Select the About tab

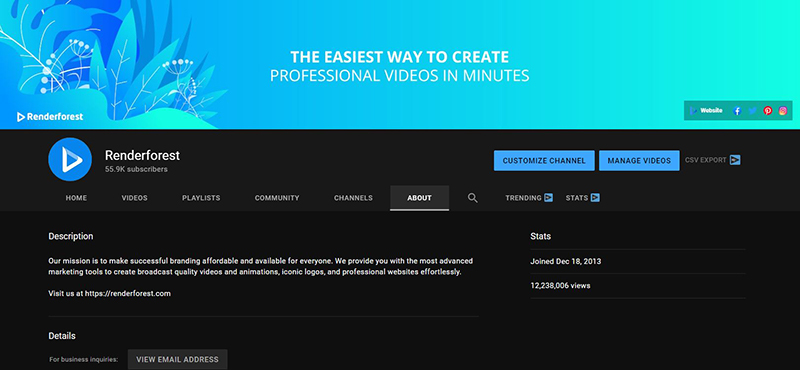click(x=419, y=198)
